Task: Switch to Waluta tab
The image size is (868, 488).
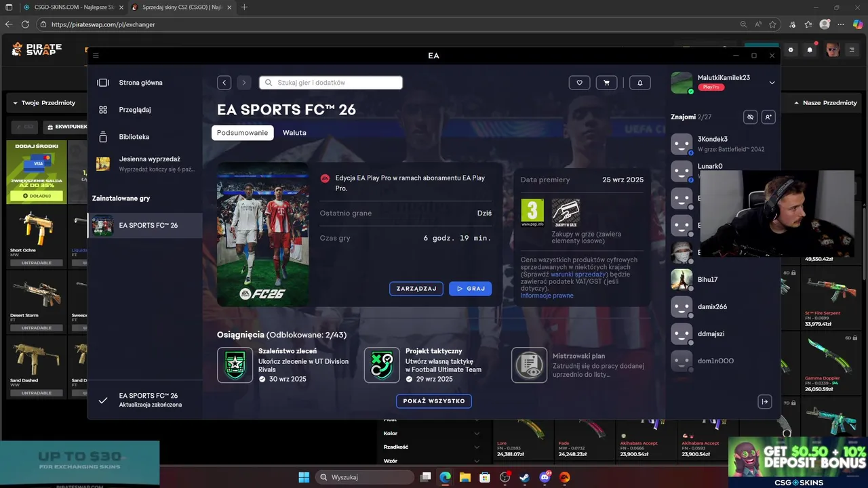Action: (x=294, y=133)
